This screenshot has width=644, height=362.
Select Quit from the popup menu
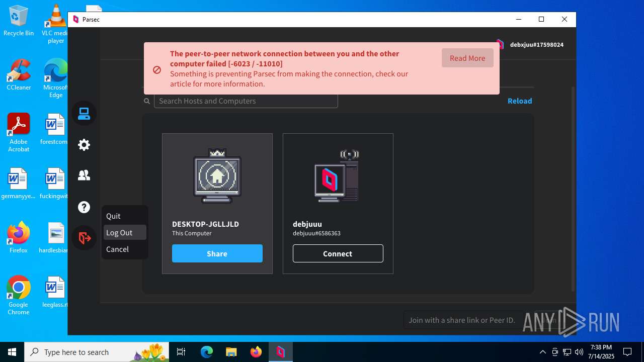click(x=125, y=216)
